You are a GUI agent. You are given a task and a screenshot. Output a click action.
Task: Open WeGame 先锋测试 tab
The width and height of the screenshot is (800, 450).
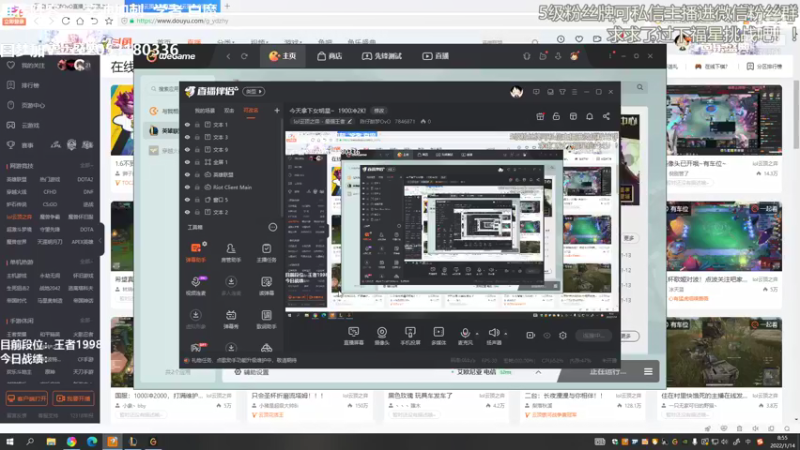tap(382, 56)
